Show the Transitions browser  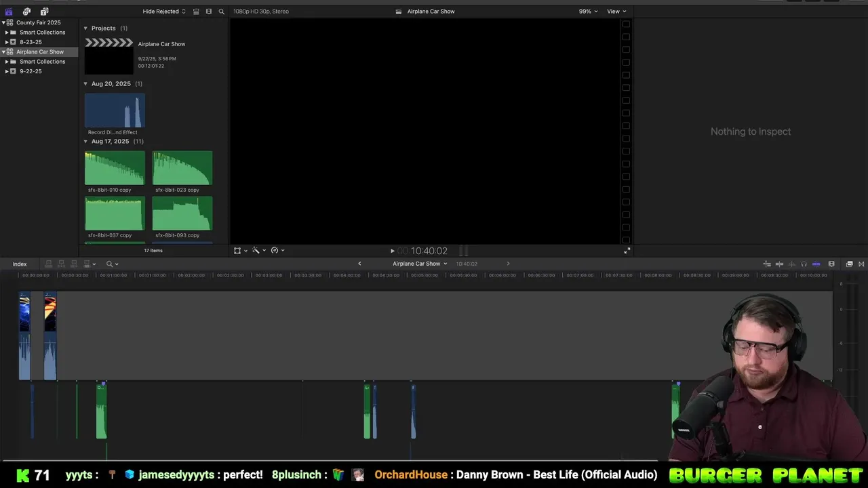[861, 264]
